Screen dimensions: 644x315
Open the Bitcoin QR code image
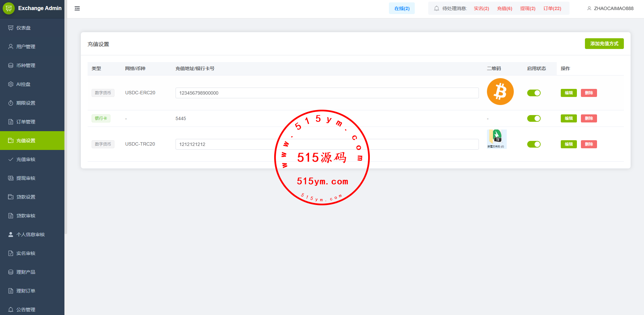[x=500, y=92]
